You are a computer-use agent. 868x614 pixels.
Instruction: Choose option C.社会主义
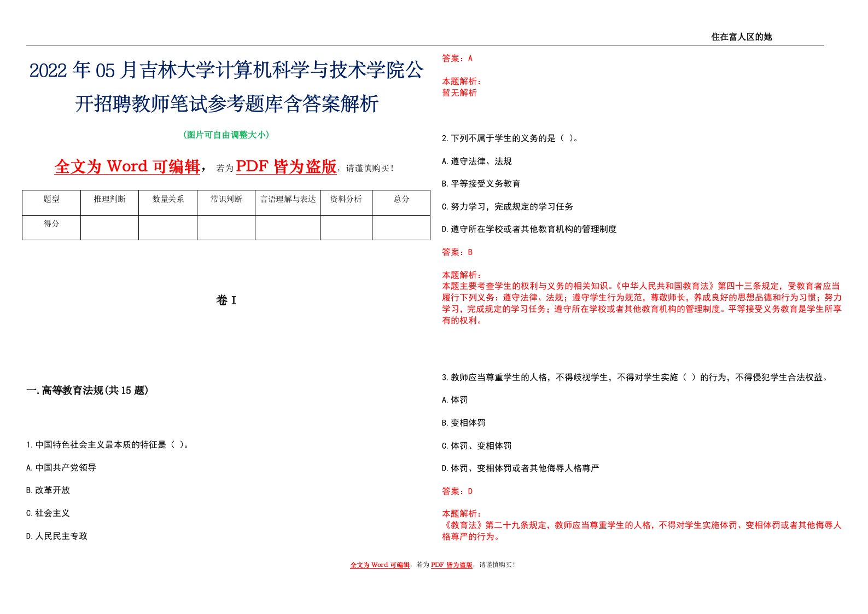(x=48, y=513)
